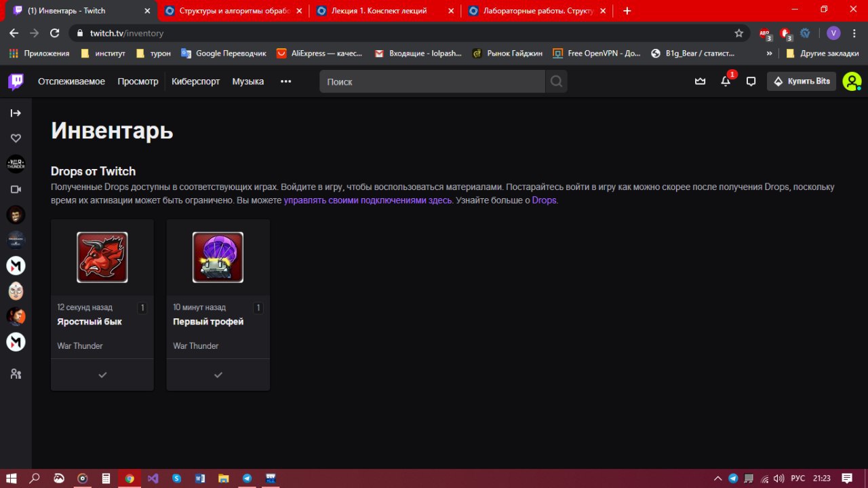868x488 pixels.
Task: Follow the Drops learn-more link
Action: 545,201
